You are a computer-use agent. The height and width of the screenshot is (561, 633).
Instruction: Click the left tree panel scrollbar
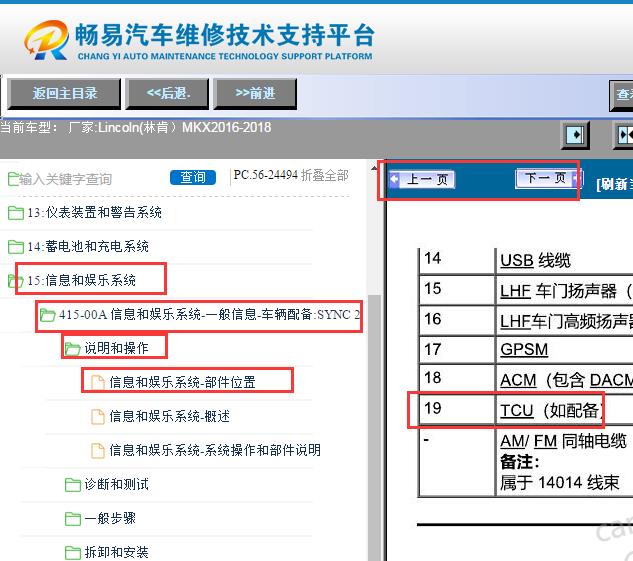[375, 428]
